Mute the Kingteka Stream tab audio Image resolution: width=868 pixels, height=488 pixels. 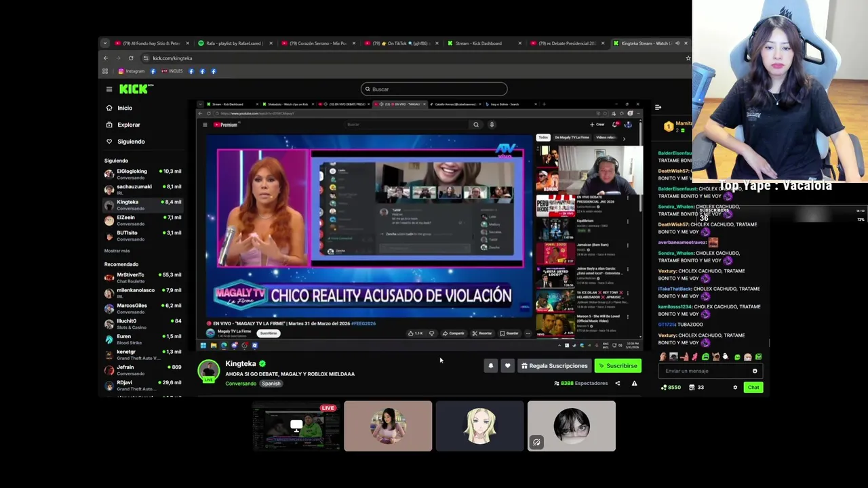point(677,43)
